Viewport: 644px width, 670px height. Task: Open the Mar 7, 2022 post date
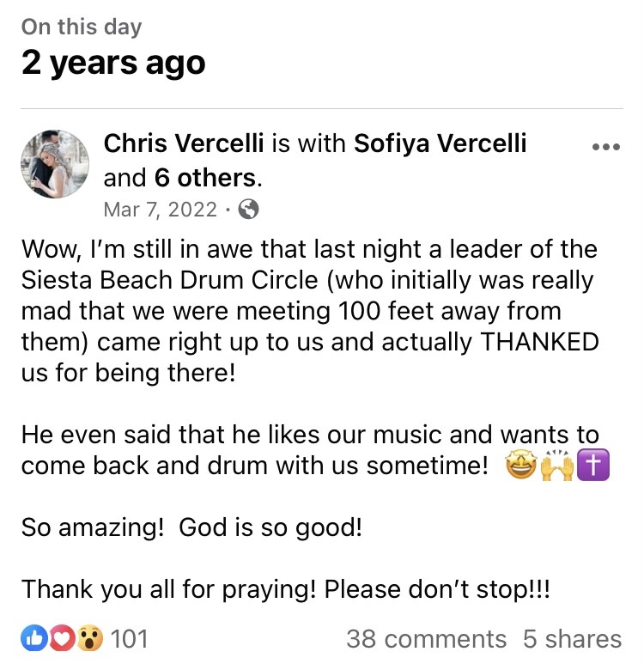[x=161, y=210]
